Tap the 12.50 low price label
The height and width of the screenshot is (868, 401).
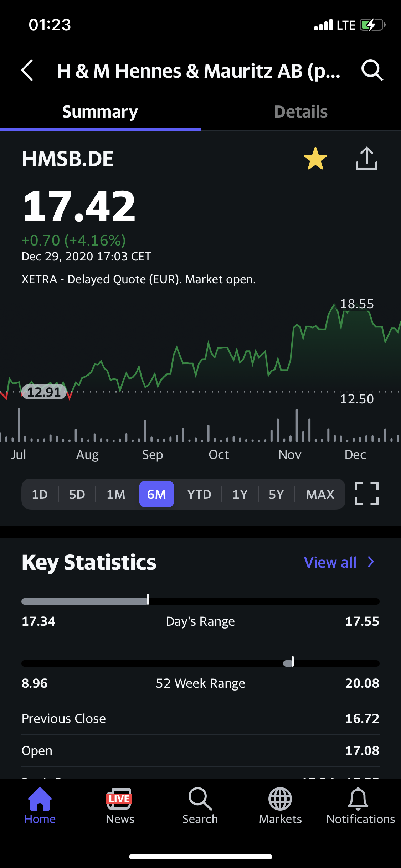357,399
